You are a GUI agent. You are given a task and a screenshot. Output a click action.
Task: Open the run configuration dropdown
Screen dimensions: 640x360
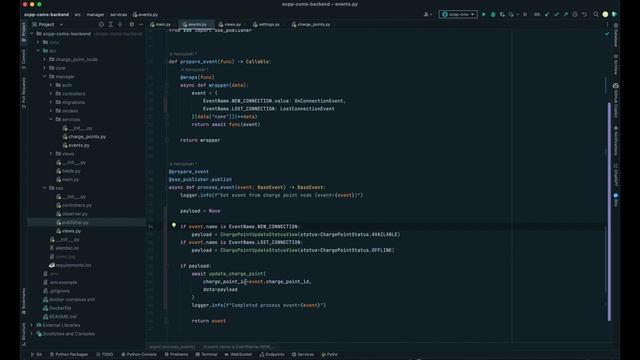coord(458,14)
